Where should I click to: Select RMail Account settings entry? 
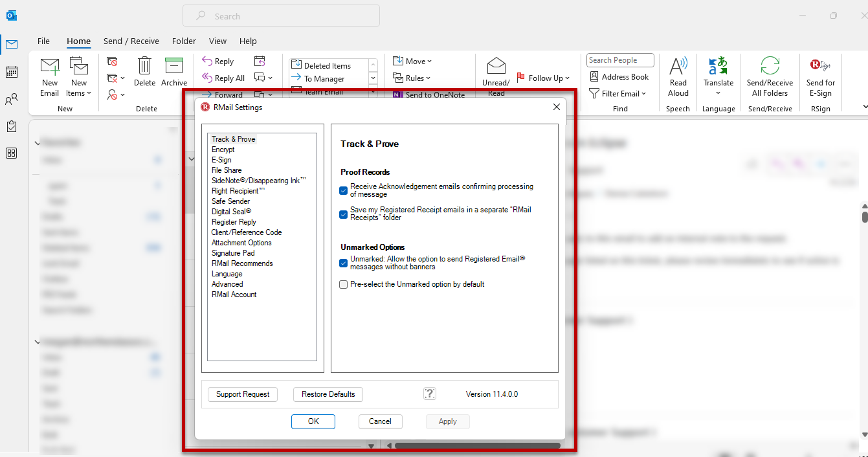click(234, 295)
